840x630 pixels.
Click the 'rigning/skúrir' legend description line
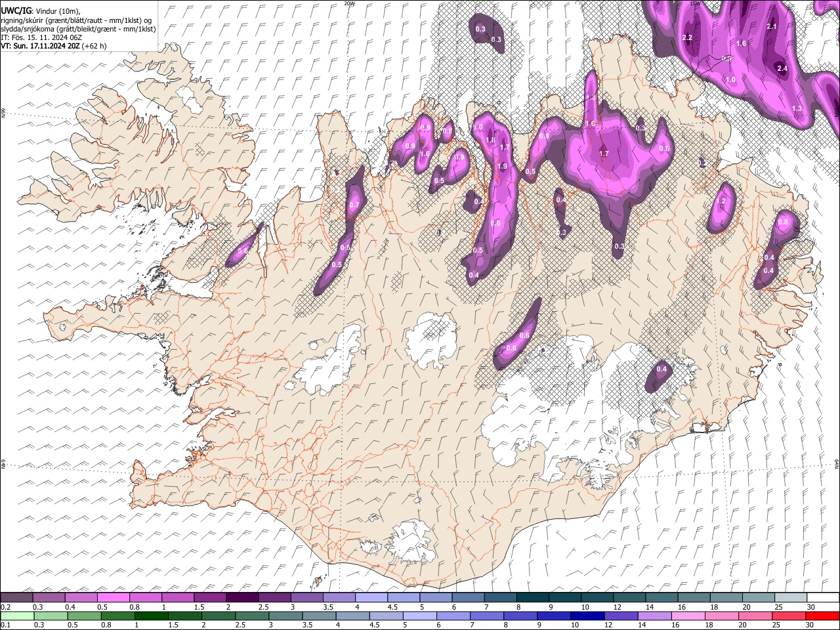(x=76, y=20)
